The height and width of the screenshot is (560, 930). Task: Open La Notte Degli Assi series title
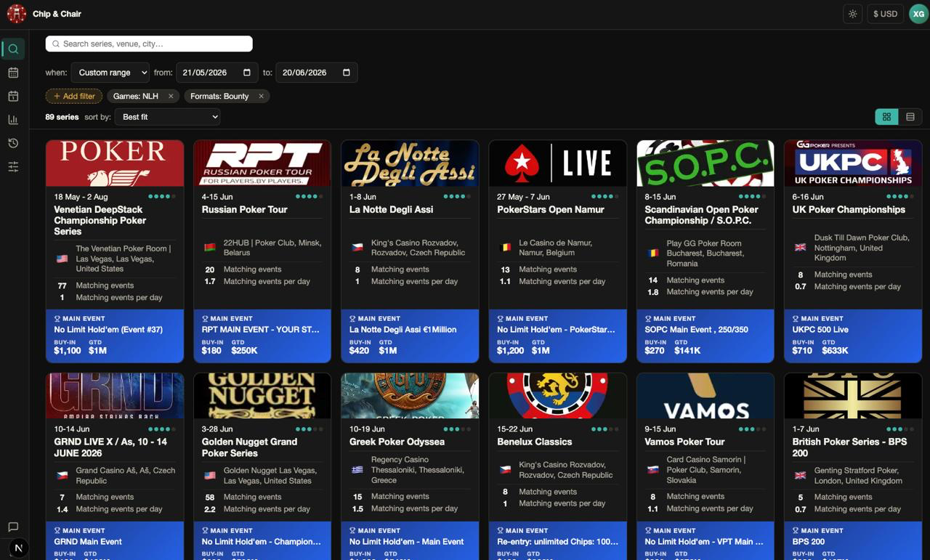pos(391,209)
